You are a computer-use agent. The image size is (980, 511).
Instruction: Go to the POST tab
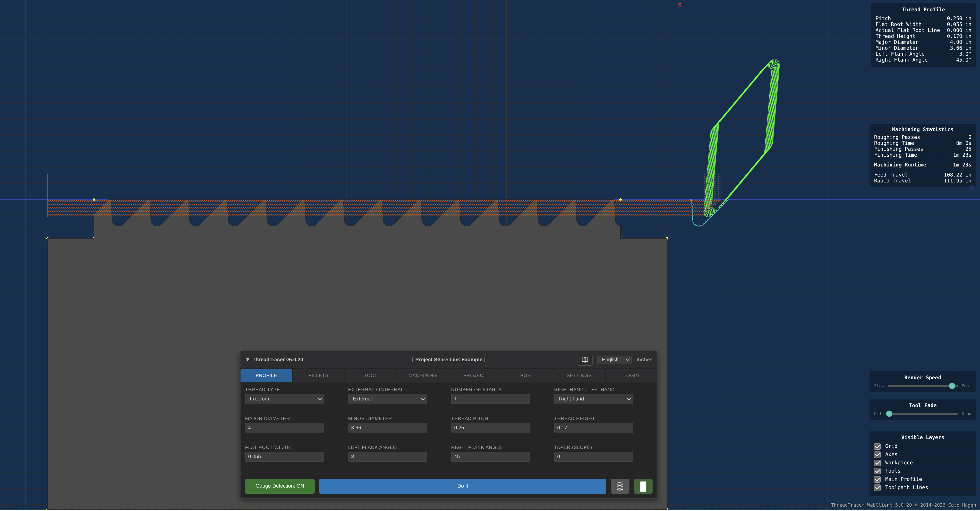(x=527, y=375)
